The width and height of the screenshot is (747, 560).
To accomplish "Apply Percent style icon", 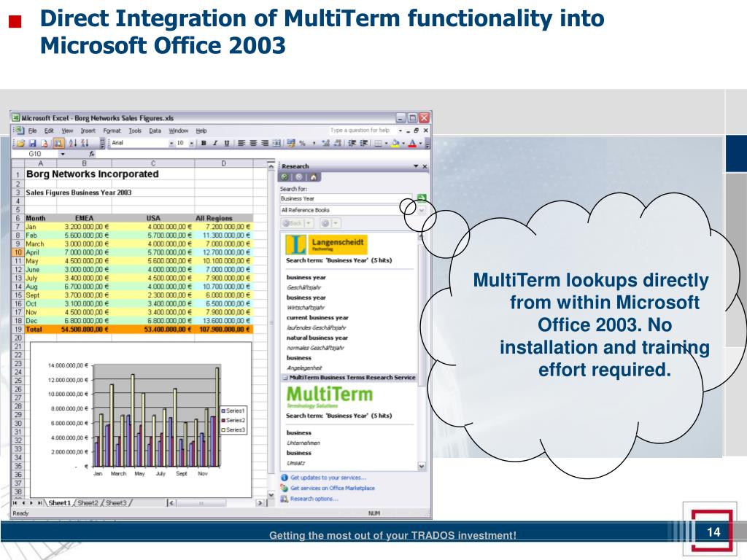I will coord(302,143).
